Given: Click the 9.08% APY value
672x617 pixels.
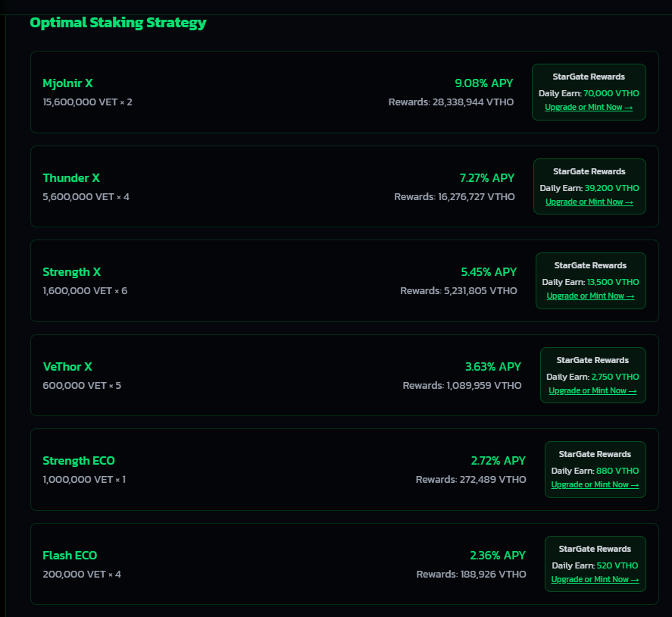Looking at the screenshot, I should [x=484, y=83].
